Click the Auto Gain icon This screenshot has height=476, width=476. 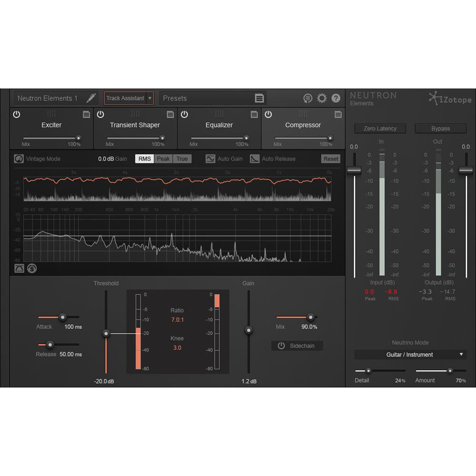210,159
